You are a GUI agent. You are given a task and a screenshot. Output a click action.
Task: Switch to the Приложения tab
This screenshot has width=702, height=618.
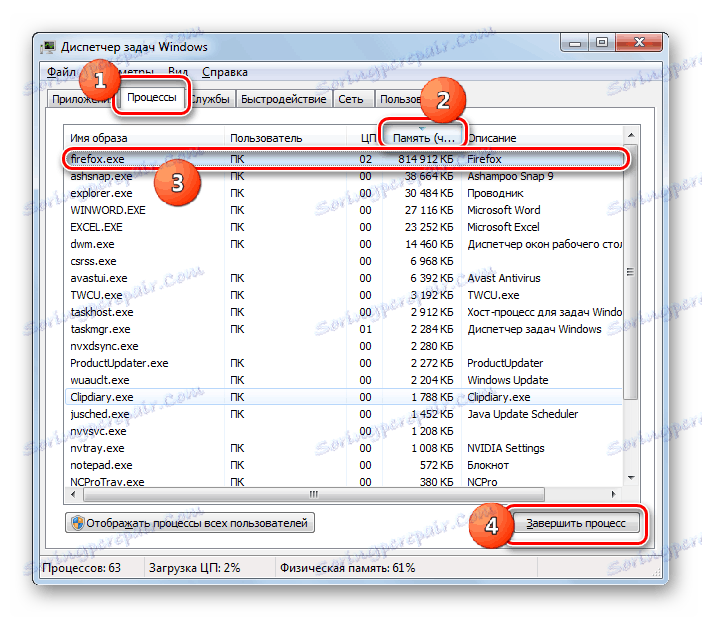coord(81,99)
